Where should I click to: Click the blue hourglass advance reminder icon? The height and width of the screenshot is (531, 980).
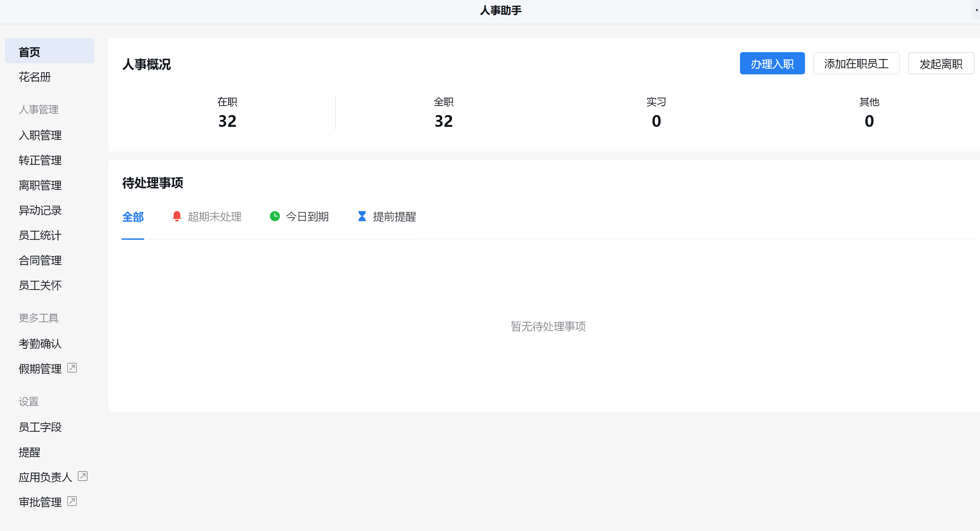[362, 216]
